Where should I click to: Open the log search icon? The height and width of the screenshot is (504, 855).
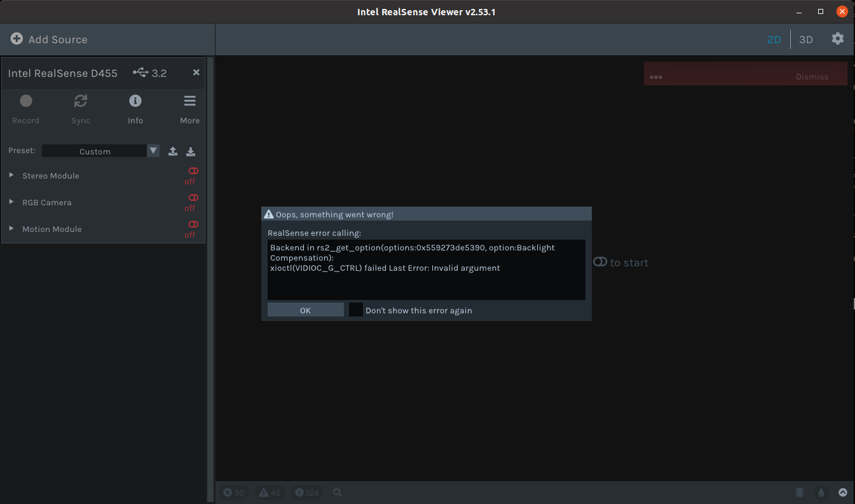click(x=337, y=492)
